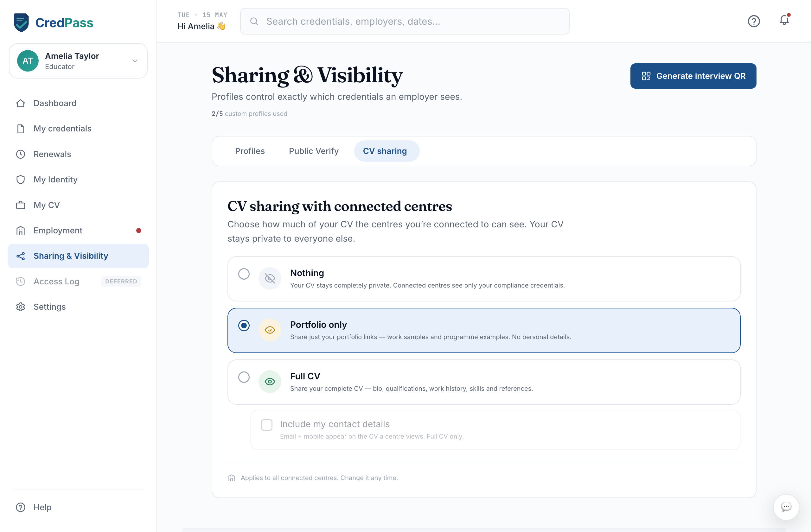This screenshot has height=532, width=811.
Task: Click the building icon beside the footer note
Action: pos(232,478)
